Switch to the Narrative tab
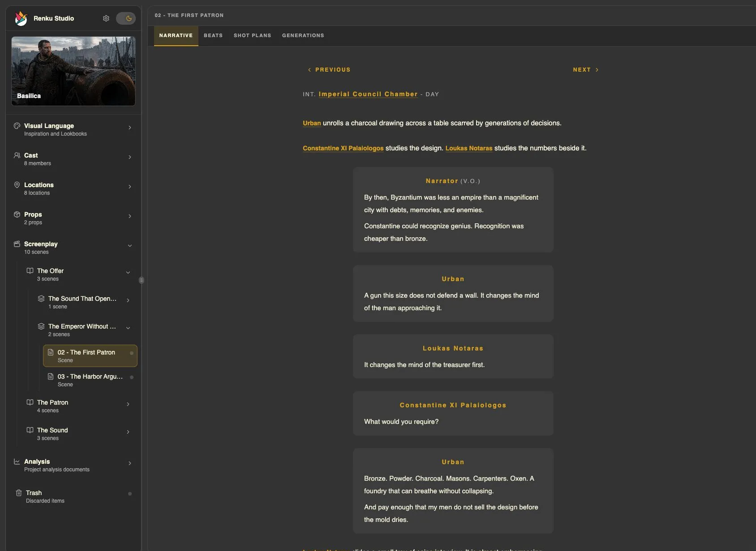The width and height of the screenshot is (756, 551). coord(176,35)
